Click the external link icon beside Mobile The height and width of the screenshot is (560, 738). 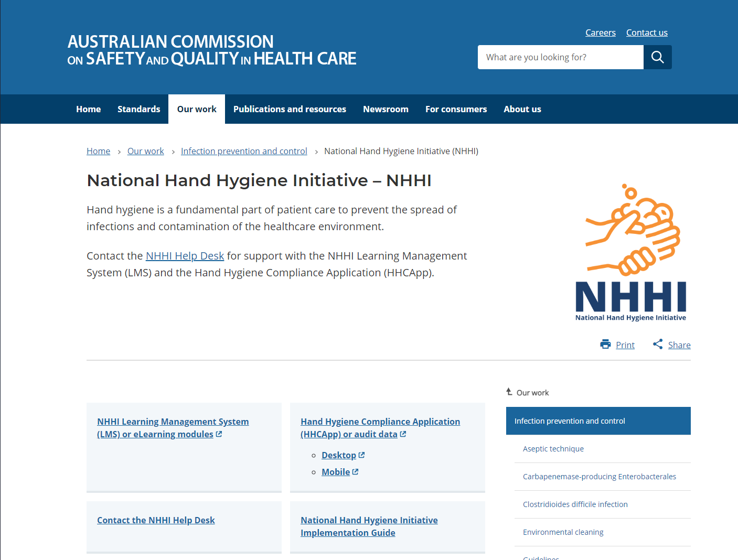pyautogui.click(x=356, y=471)
